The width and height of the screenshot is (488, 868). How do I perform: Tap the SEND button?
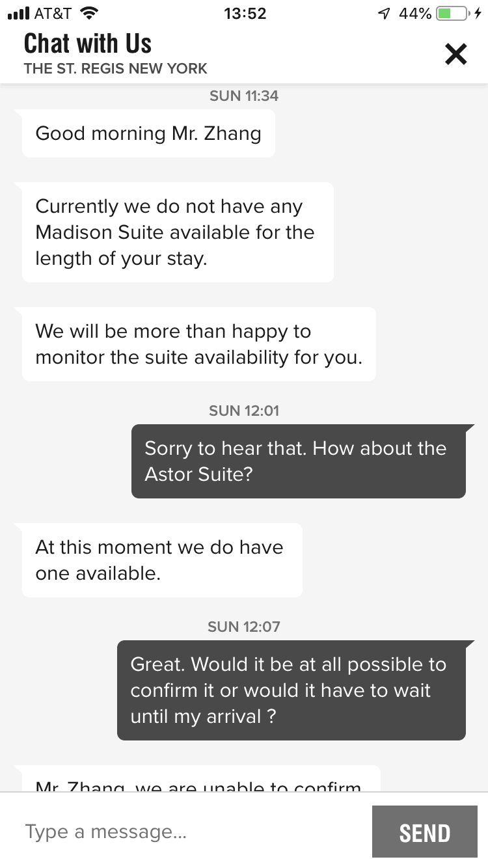click(x=424, y=832)
